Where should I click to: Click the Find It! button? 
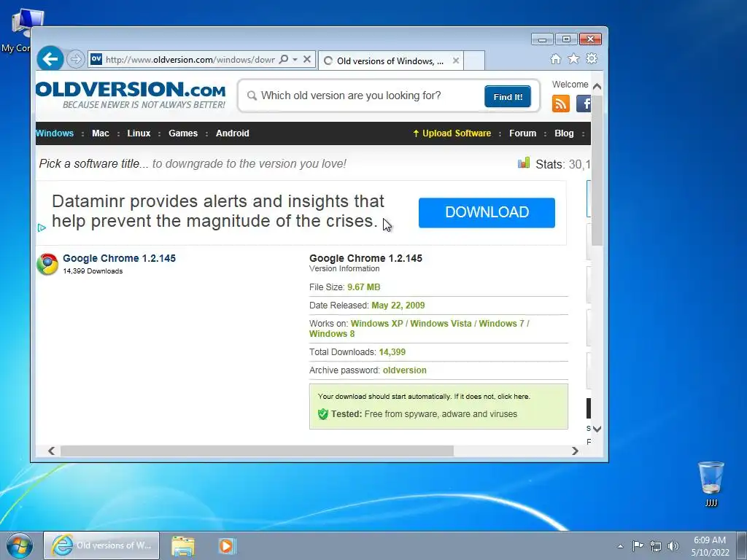(x=508, y=97)
